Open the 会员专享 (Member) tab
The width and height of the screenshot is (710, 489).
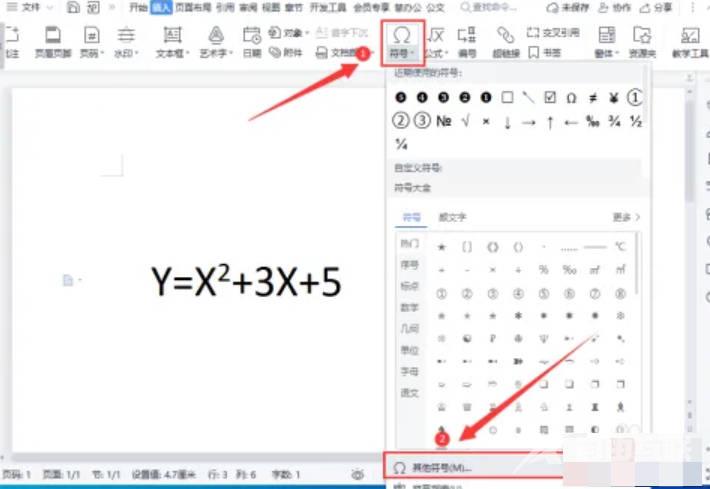pyautogui.click(x=371, y=7)
